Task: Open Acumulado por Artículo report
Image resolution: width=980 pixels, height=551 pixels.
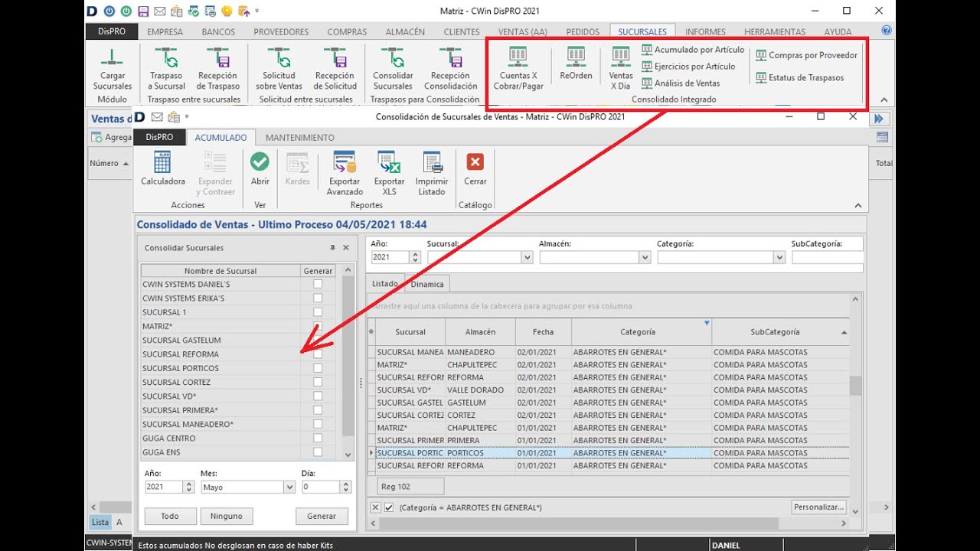Action: 693,50
